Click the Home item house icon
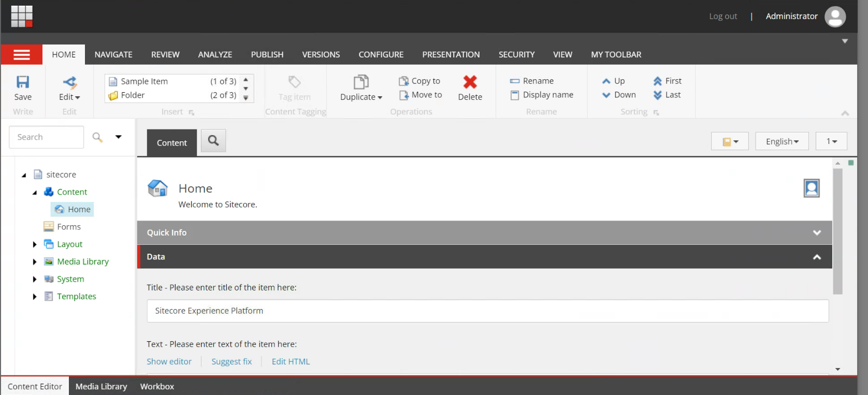 (157, 188)
